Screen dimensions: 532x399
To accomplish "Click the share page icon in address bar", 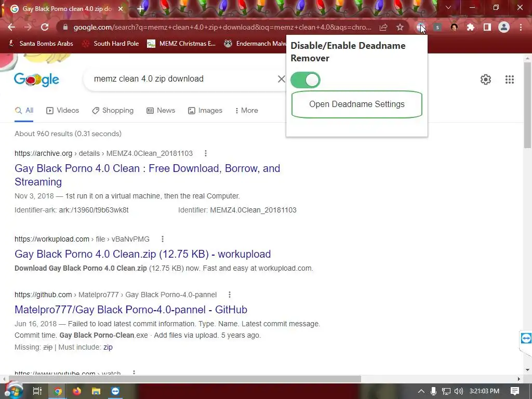I will point(383,27).
